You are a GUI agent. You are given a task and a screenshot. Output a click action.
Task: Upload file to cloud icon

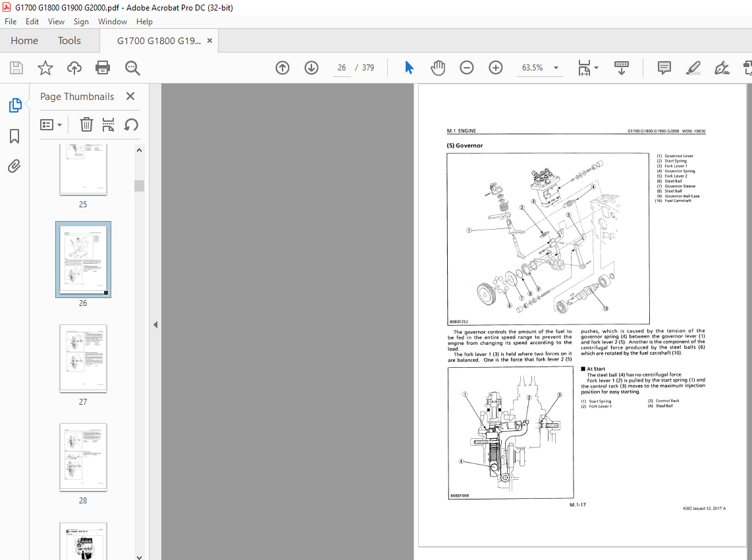point(74,68)
